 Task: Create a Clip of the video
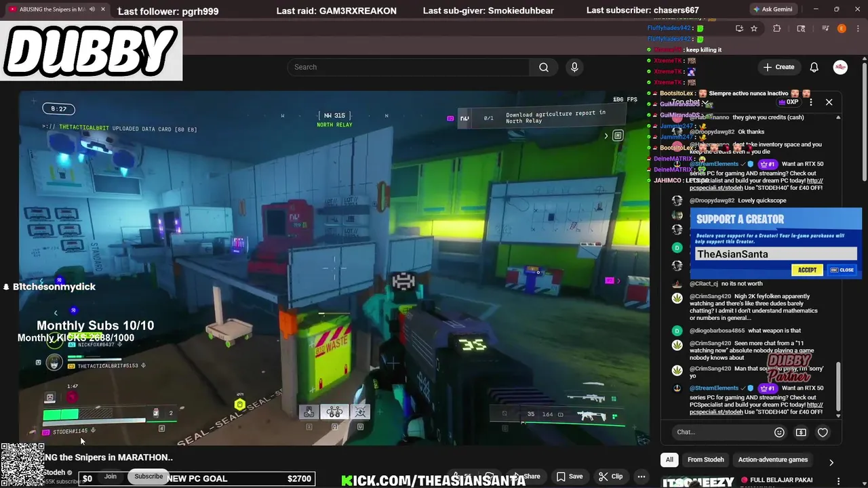(x=610, y=476)
